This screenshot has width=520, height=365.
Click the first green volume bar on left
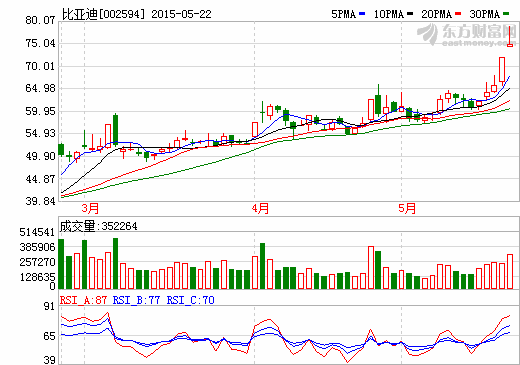coord(61,264)
